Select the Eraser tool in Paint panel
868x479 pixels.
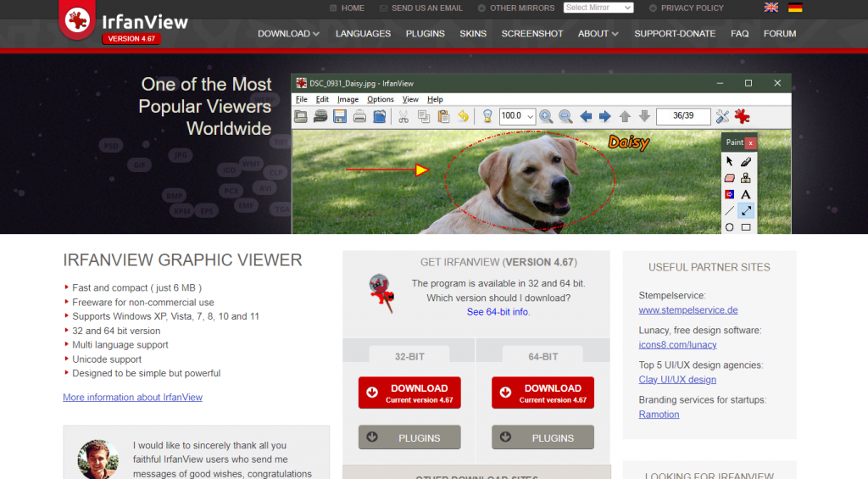click(729, 178)
